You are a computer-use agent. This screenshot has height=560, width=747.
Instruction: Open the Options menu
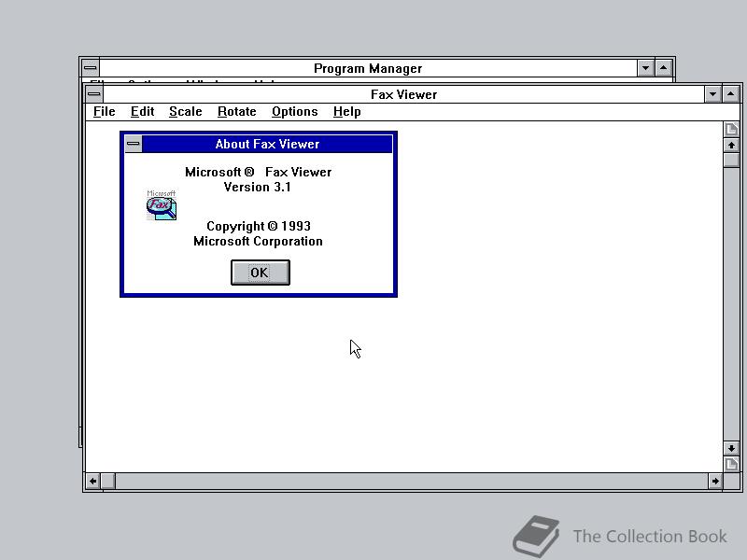294,111
